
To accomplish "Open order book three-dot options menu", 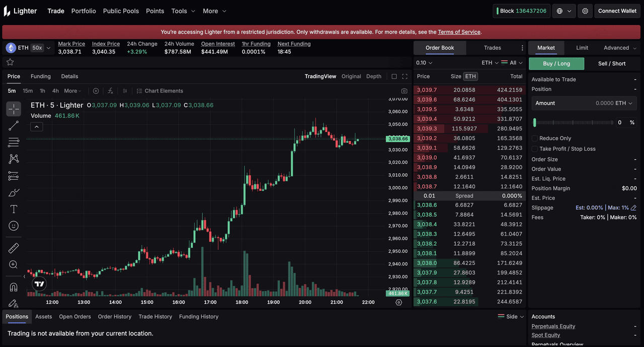I will pyautogui.click(x=522, y=48).
